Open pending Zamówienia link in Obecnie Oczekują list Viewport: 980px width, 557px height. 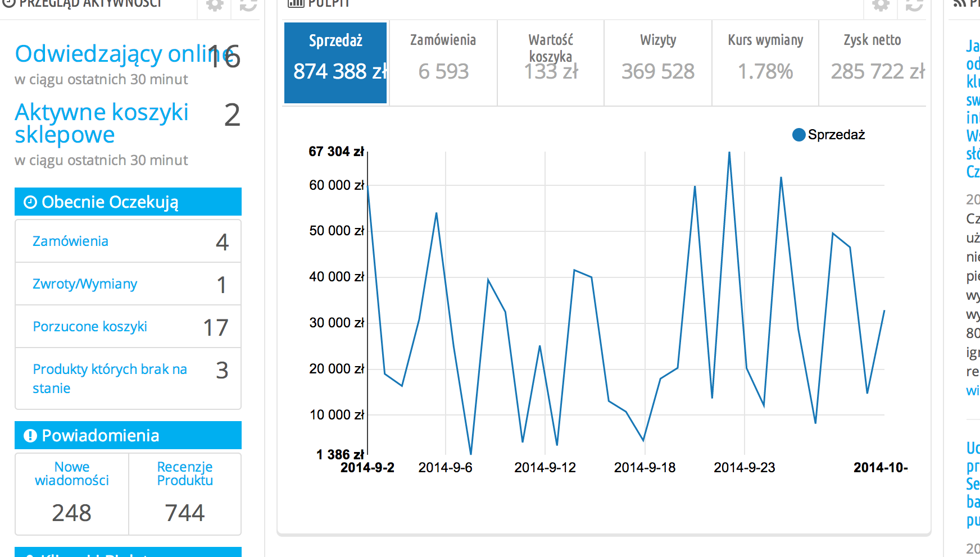[x=70, y=241]
